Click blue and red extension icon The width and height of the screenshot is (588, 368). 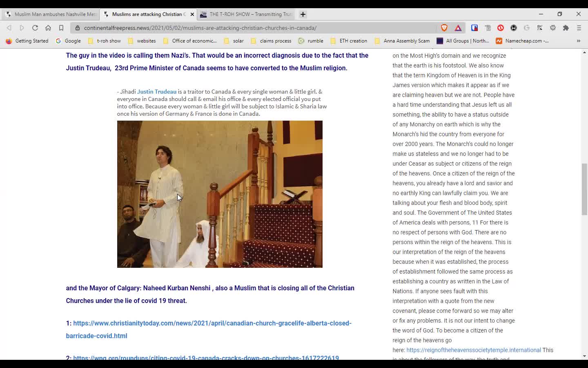click(x=474, y=28)
